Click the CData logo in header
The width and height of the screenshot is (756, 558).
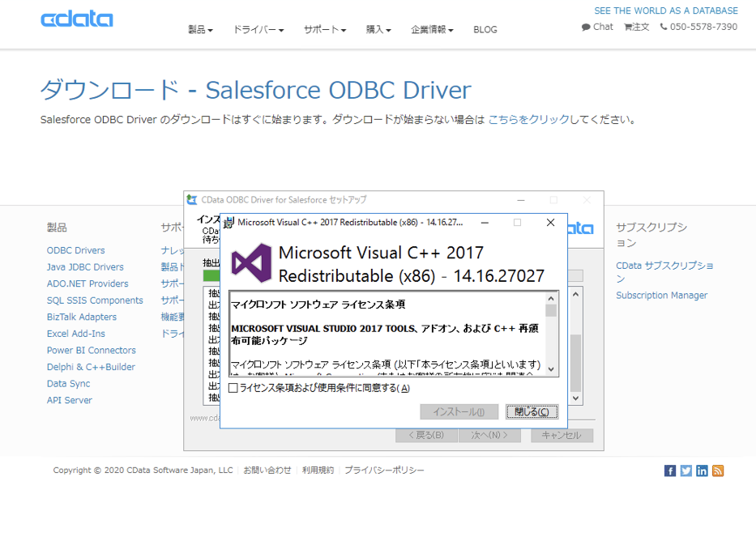tap(77, 19)
